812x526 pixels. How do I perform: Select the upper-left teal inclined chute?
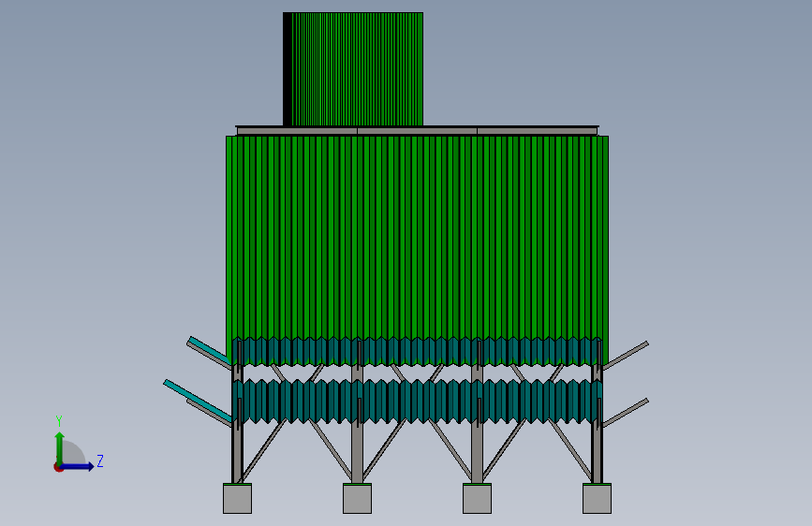209,349
